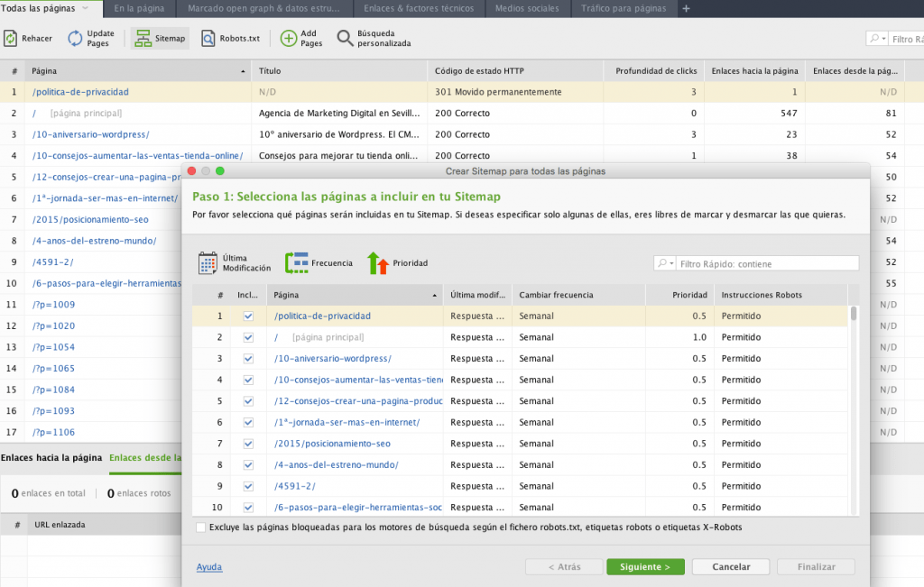Viewport: 924px width, 587px height.
Task: Click the Prioridad arrows icon
Action: [378, 263]
